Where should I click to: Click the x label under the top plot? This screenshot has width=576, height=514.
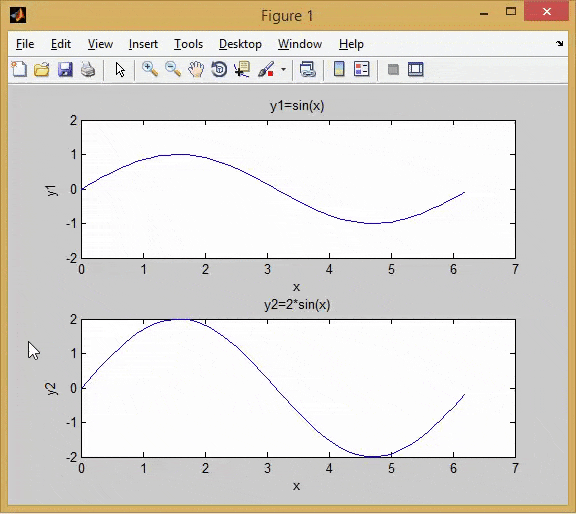(x=296, y=287)
